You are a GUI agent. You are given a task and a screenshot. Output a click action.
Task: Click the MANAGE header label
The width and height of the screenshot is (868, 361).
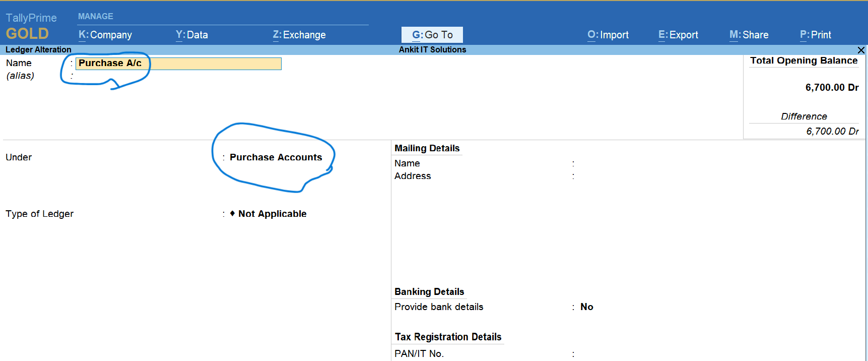pos(96,17)
